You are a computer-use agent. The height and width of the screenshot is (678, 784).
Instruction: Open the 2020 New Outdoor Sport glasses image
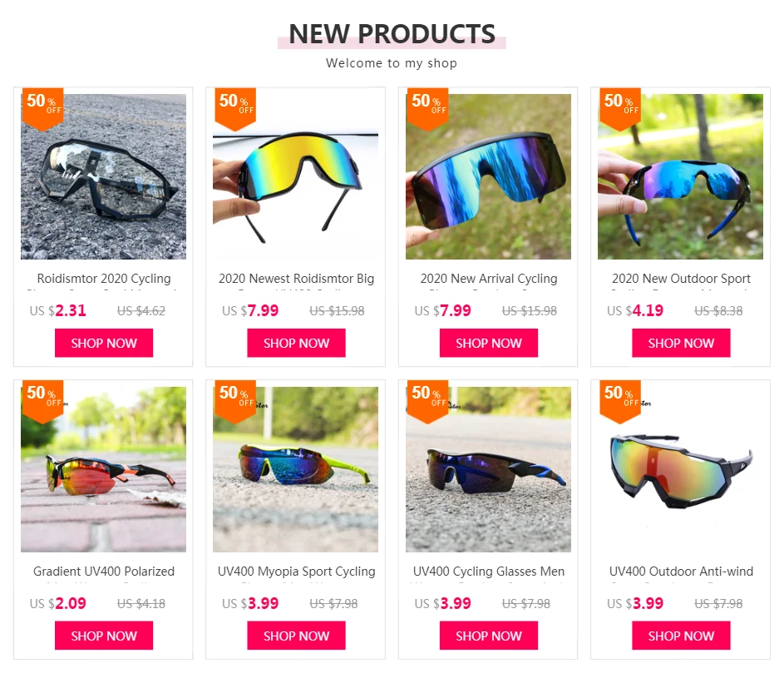681,176
